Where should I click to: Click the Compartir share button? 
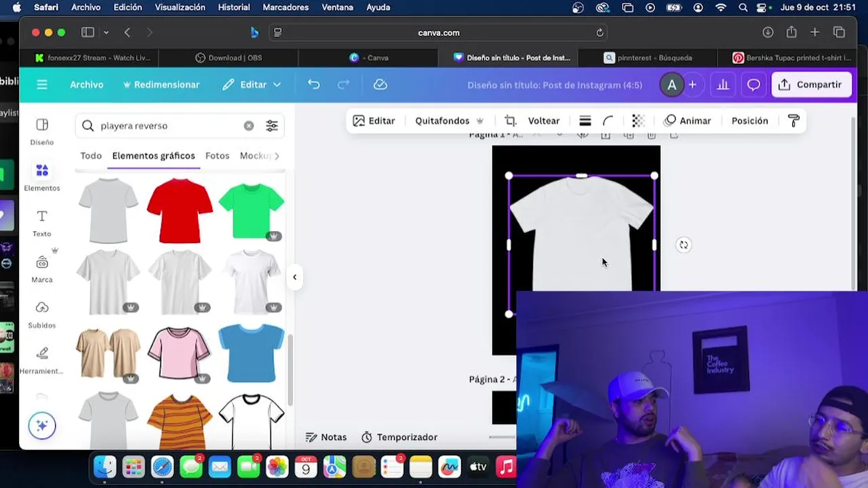click(811, 85)
